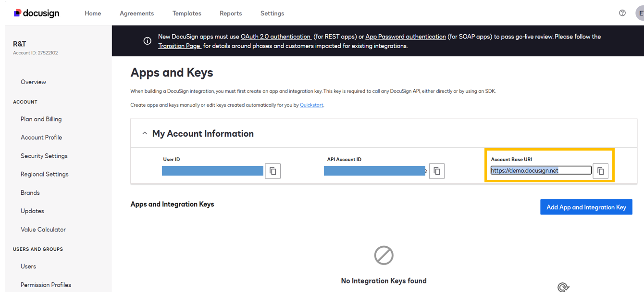The height and width of the screenshot is (292, 644).
Task: Open the Agreements menu
Action: coord(137,13)
